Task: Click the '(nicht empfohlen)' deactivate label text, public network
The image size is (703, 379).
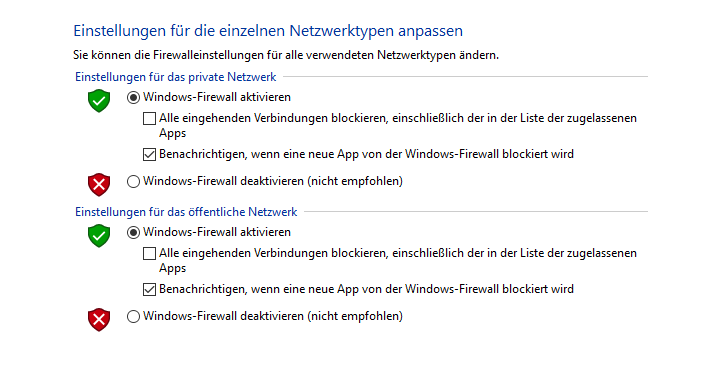Action: click(x=355, y=316)
